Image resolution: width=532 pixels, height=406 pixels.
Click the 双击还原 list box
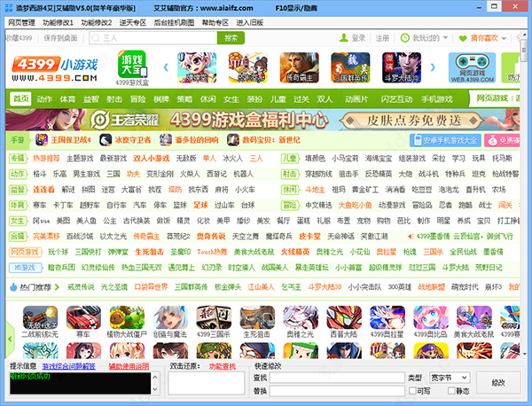point(207,383)
